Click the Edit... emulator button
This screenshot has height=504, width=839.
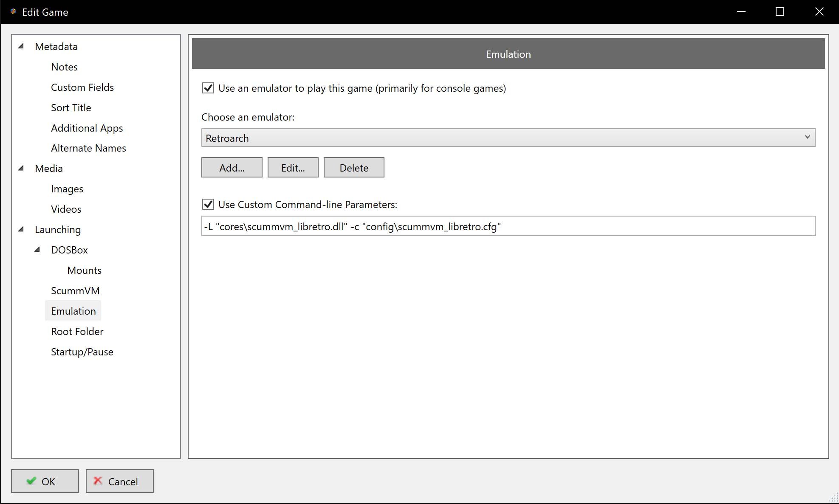(x=293, y=167)
